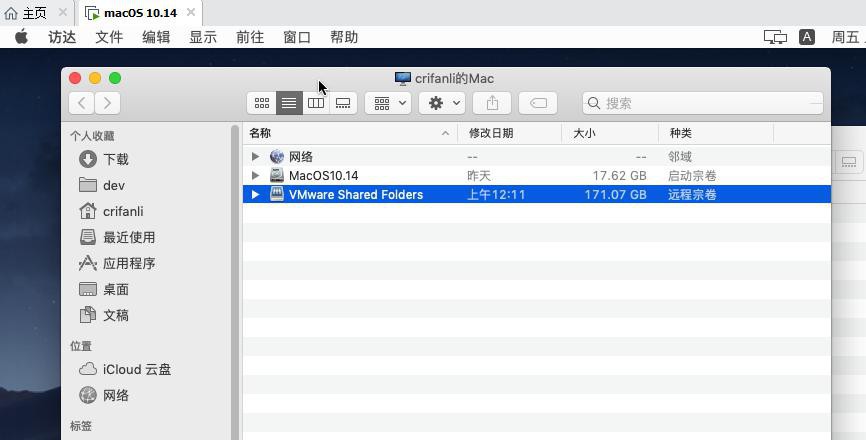Screen dimensions: 866x440
Task: Expand the VMware Shared Folders row
Action: coord(255,194)
